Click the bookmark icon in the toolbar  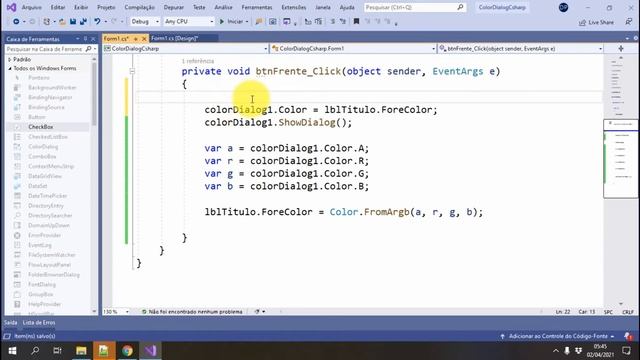(356, 21)
